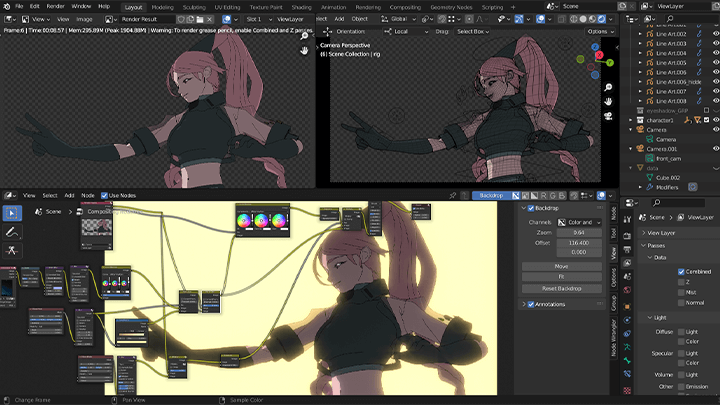Open the Scene properties tab icon
This screenshot has height=405, width=720.
point(627,276)
